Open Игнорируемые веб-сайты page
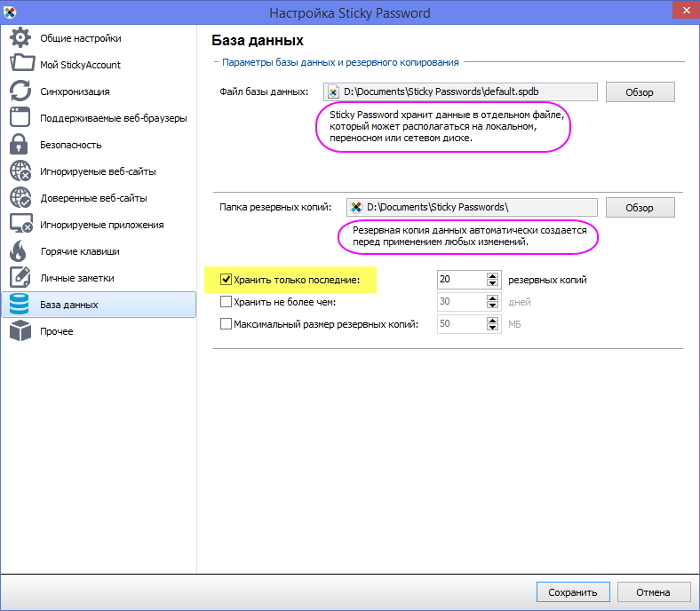Screen dimensions: 700x611 pos(99,171)
